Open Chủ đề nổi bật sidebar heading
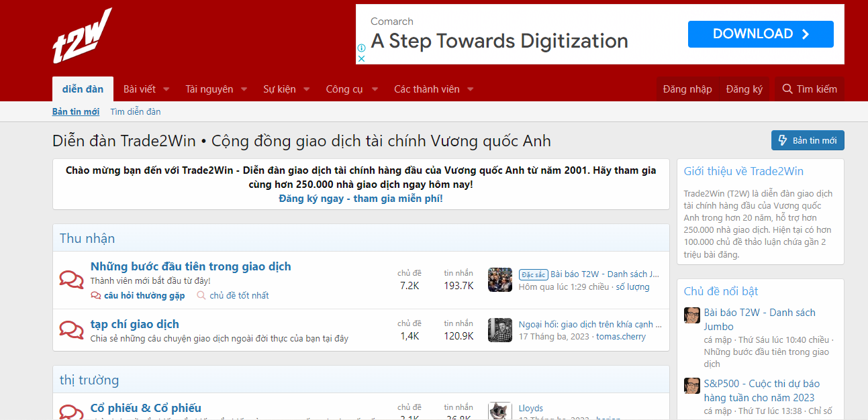The image size is (868, 420). pyautogui.click(x=721, y=291)
